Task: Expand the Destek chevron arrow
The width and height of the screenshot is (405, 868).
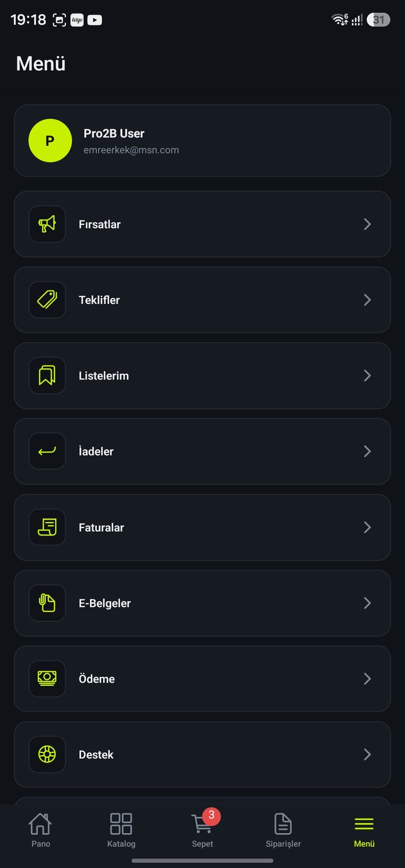Action: click(367, 754)
